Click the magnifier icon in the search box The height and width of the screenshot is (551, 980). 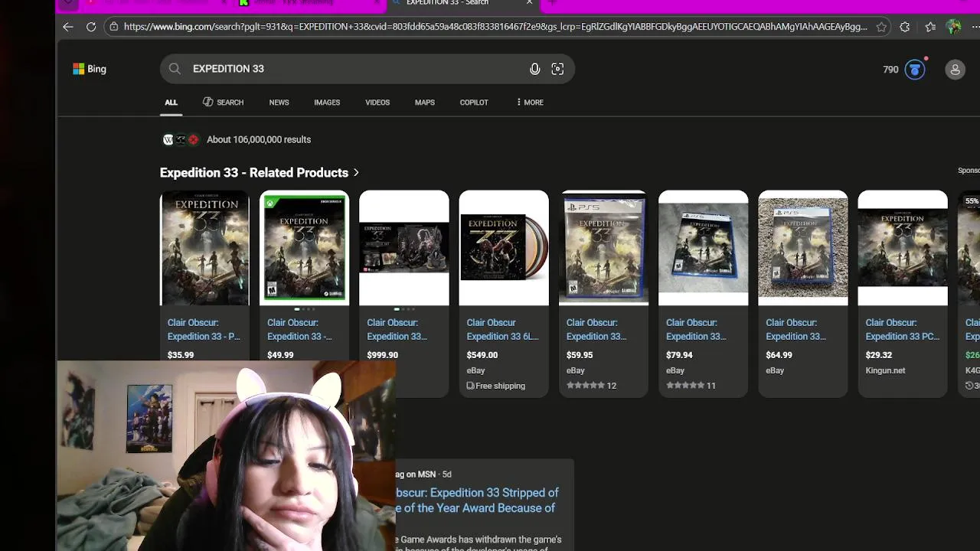point(175,69)
